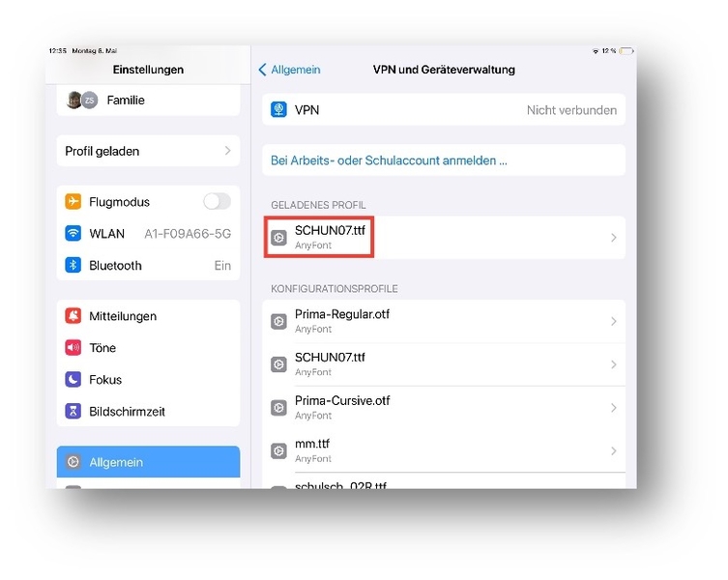Select Allgemein in settings sidebar
Screen dimensions: 728x580
click(x=148, y=462)
